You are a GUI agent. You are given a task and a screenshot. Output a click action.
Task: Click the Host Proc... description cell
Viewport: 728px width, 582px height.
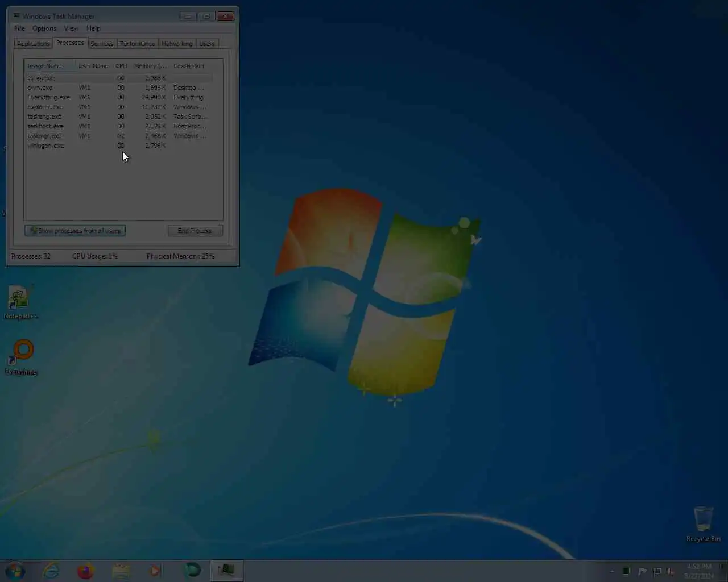coord(190,126)
